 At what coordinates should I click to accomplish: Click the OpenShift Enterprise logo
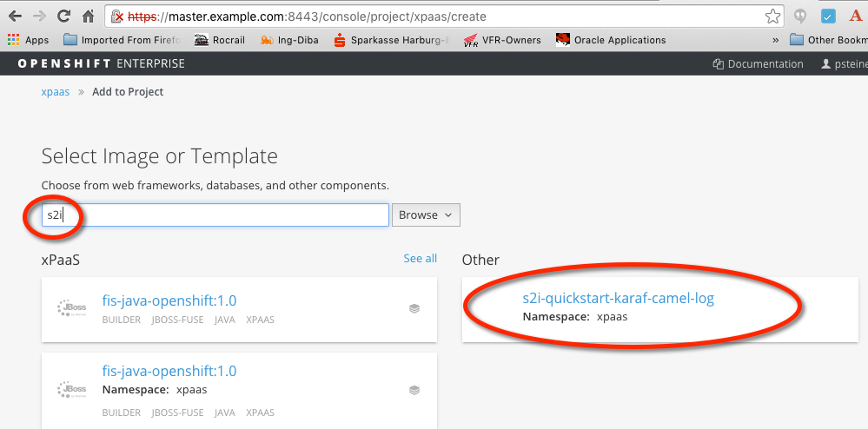tap(102, 63)
